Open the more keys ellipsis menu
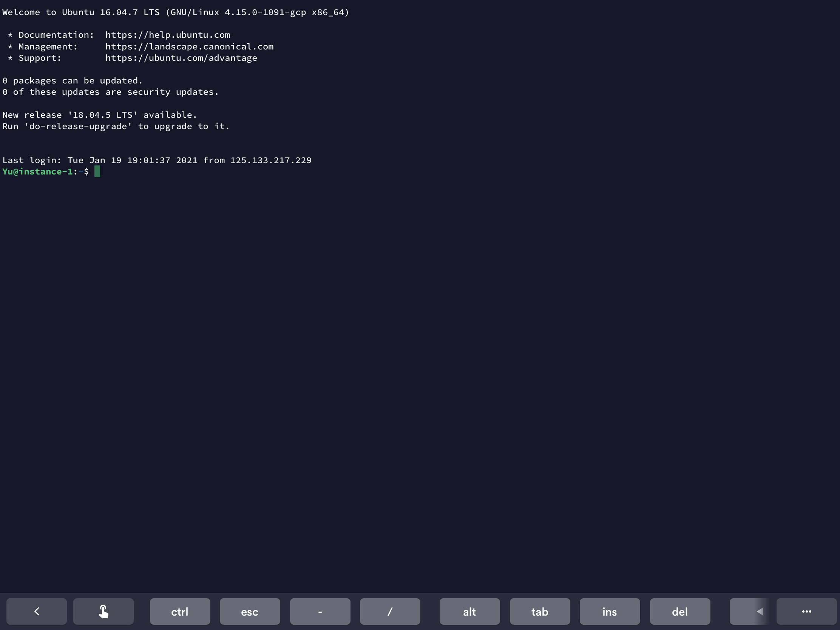 point(806,611)
